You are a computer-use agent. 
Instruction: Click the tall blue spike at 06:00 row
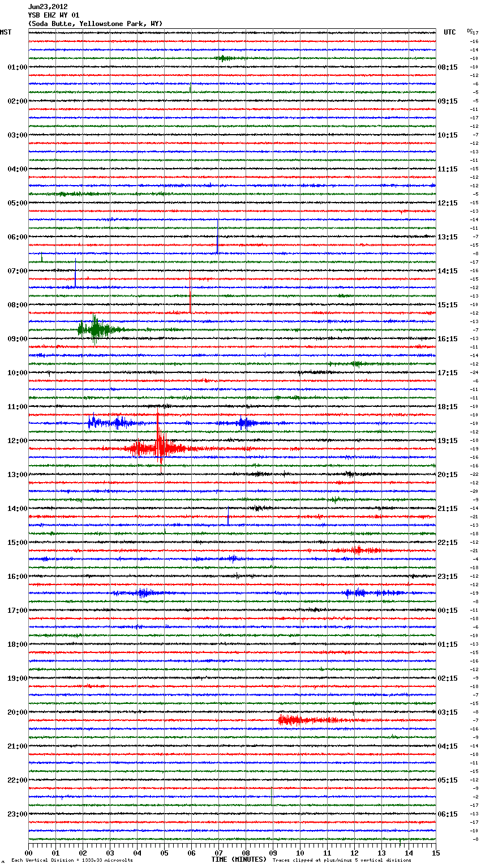tap(217, 237)
